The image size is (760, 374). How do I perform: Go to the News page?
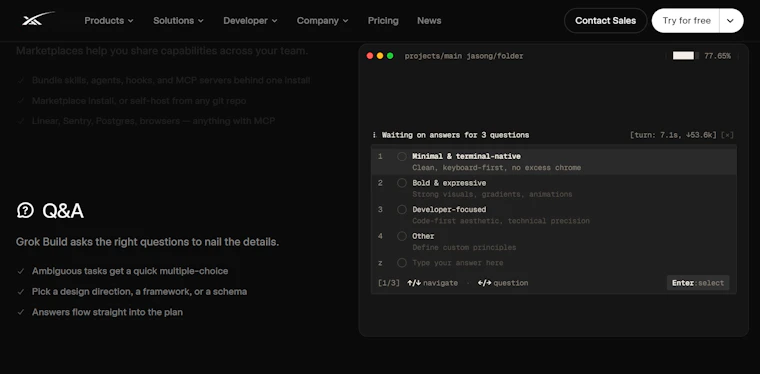(429, 21)
